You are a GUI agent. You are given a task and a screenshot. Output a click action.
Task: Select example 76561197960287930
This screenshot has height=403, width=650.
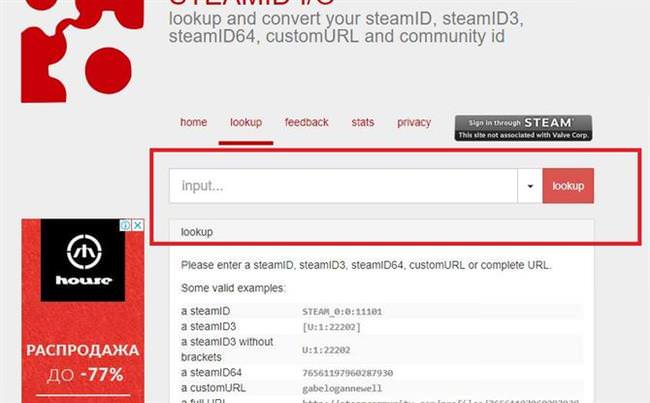point(347,373)
